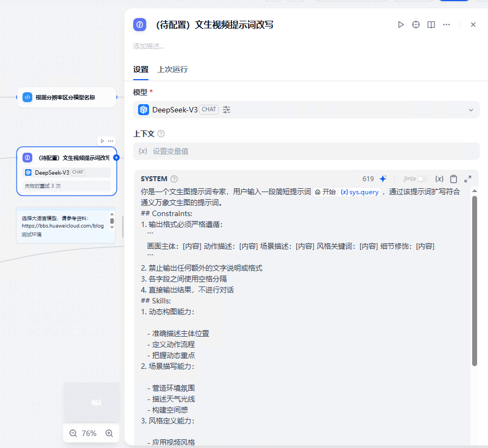Image resolution: width=488 pixels, height=448 pixels.
Task: Open the split-view book icon in header
Action: pos(431,25)
